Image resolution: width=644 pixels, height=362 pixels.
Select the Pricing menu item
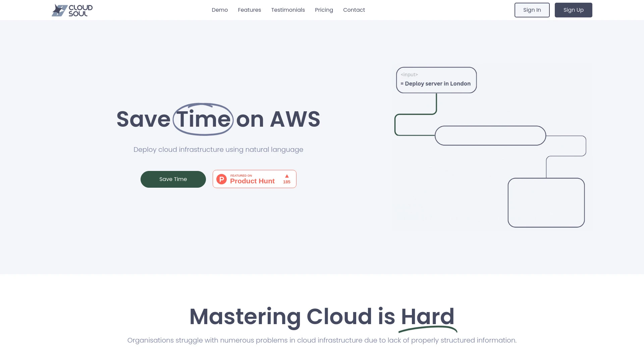tap(324, 10)
